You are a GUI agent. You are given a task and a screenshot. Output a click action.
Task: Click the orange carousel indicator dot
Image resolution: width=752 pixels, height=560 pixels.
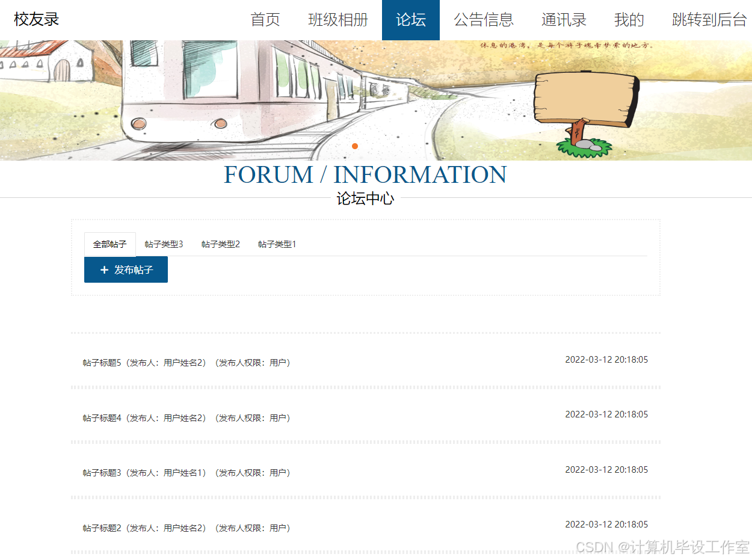point(355,146)
